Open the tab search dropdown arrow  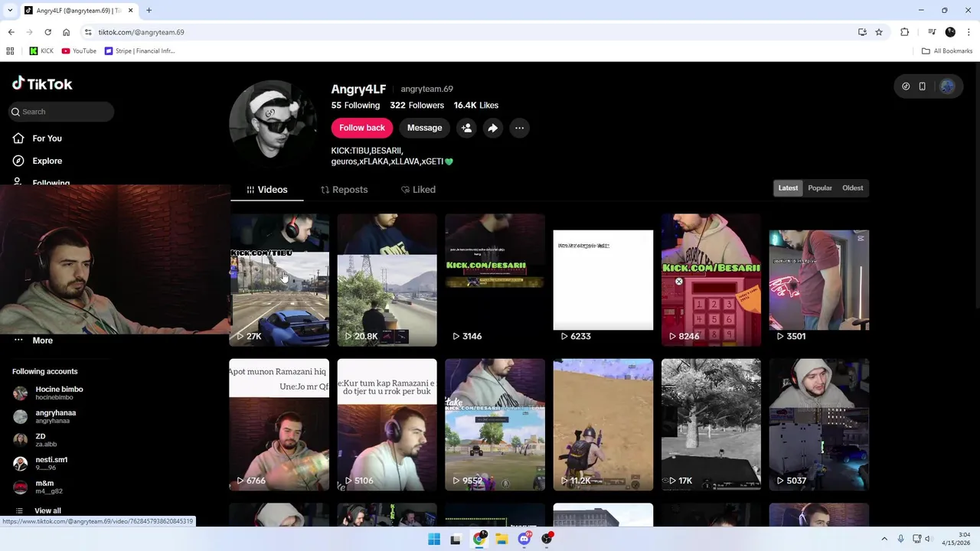tap(10, 10)
